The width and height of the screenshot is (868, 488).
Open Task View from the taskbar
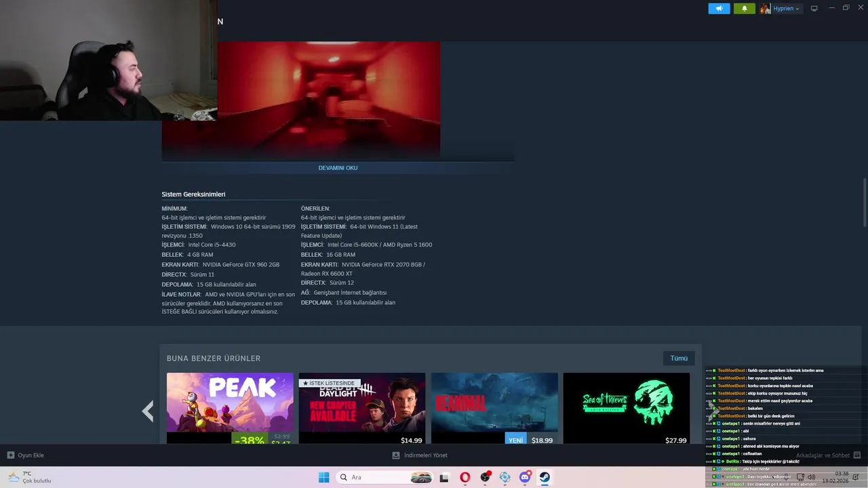pos(444,477)
